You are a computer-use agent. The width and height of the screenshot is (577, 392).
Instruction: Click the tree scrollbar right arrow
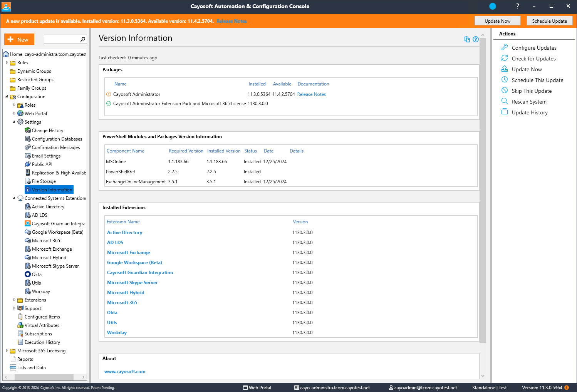(84, 377)
